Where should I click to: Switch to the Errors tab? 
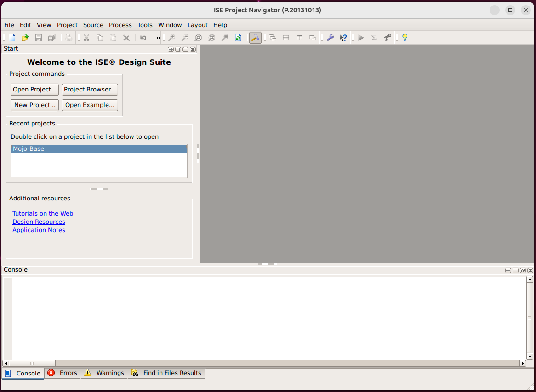(x=63, y=373)
